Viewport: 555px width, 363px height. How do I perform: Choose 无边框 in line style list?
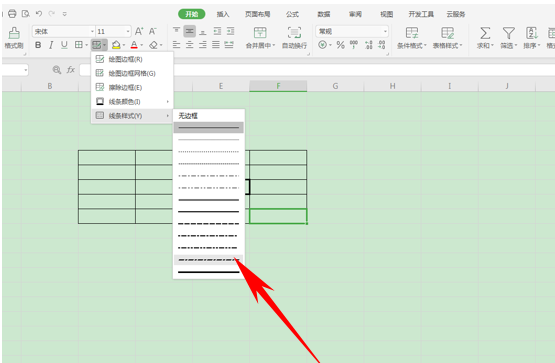188,116
